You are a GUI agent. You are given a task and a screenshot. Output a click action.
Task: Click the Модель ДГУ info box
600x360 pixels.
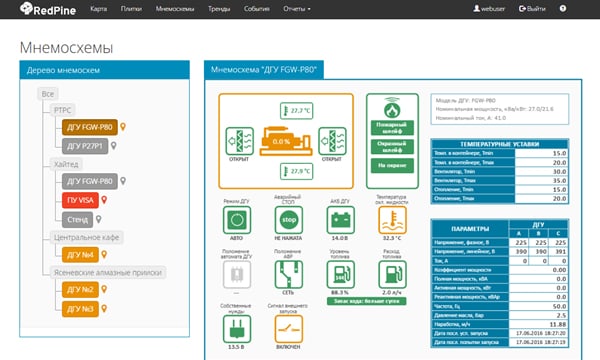[x=500, y=109]
